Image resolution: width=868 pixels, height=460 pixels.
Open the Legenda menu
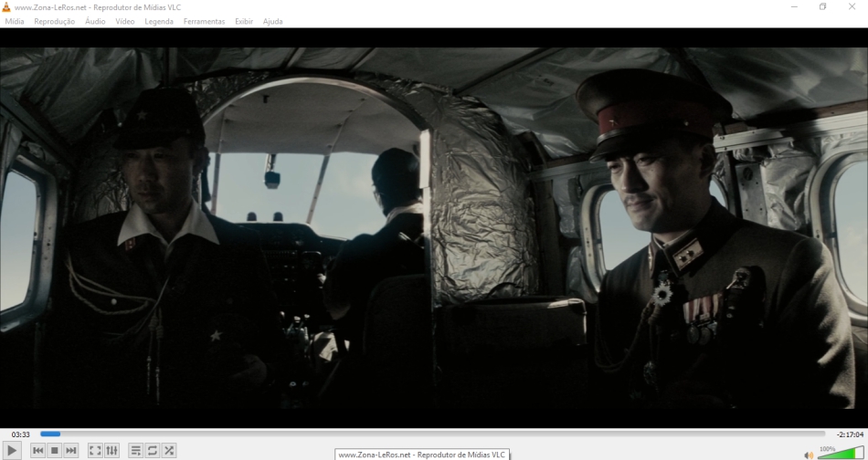pos(159,22)
